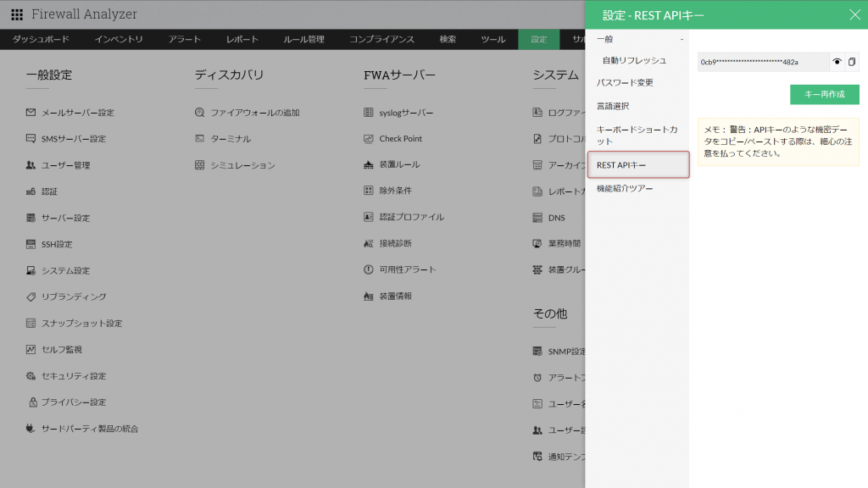The image size is (868, 488).
Task: Select 自動リフレッシュ in the side menu
Action: click(634, 60)
